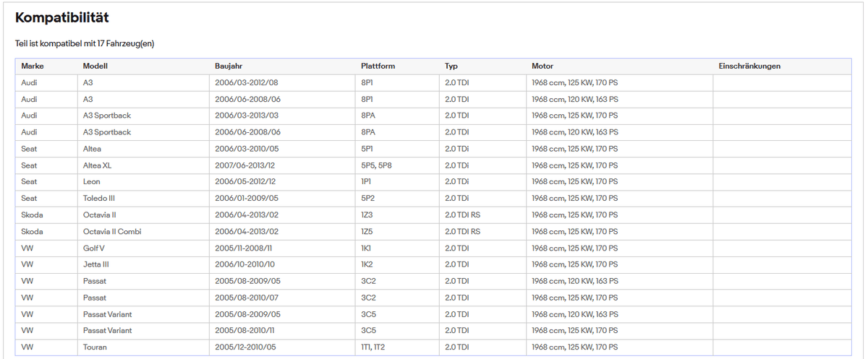Select the Baujahr value 2006/03-2010/05
Screen dimensions: 868x359
point(247,149)
